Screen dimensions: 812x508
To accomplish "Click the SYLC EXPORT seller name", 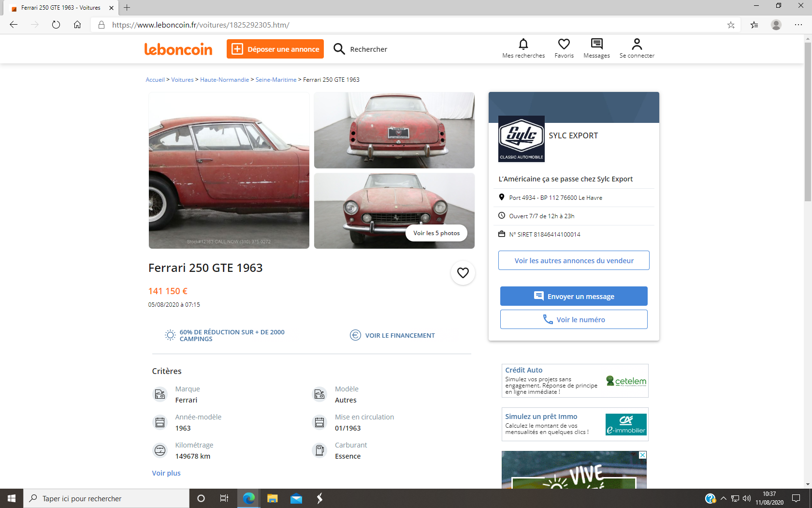I will click(573, 136).
